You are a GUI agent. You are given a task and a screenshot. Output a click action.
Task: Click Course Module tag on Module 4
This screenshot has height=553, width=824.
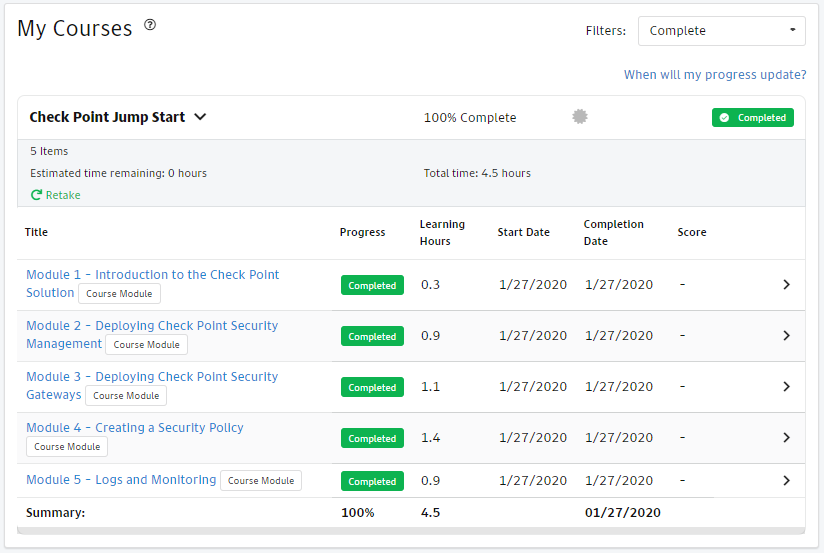(67, 447)
